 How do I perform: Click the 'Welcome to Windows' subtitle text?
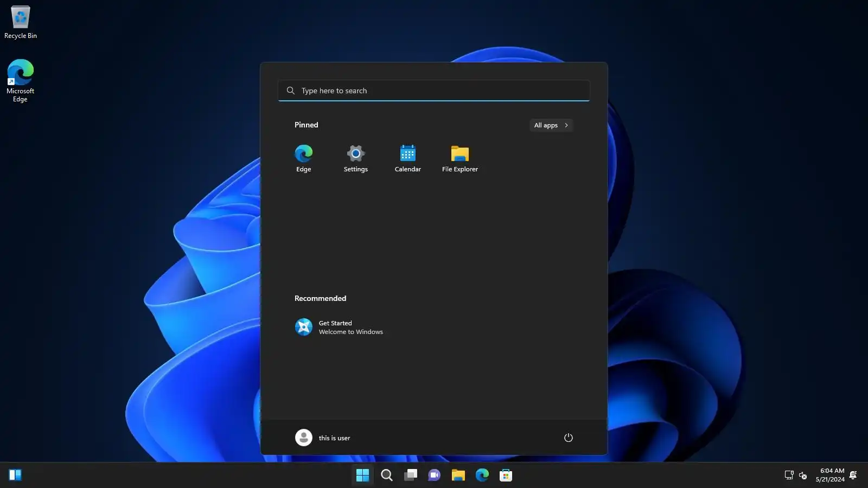pos(350,332)
